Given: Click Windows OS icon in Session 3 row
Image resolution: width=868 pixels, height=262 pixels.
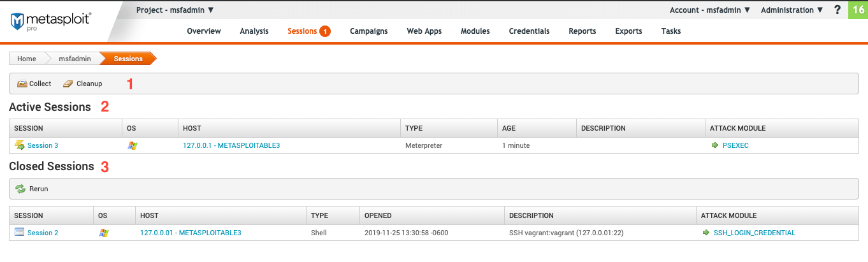Looking at the screenshot, I should 132,145.
